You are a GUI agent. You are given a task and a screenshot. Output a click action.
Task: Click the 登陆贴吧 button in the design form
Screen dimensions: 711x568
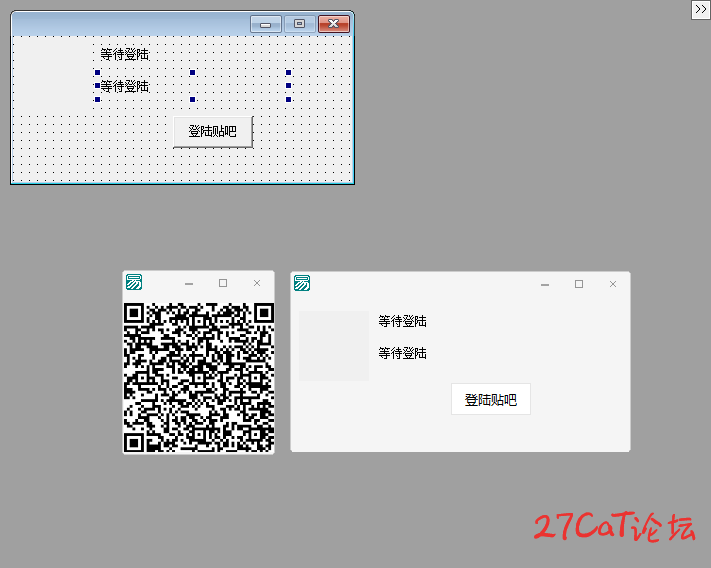point(213,131)
